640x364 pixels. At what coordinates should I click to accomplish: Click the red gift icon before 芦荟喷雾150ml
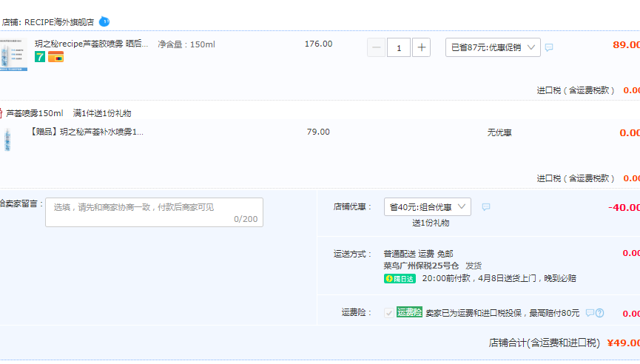point(1,113)
